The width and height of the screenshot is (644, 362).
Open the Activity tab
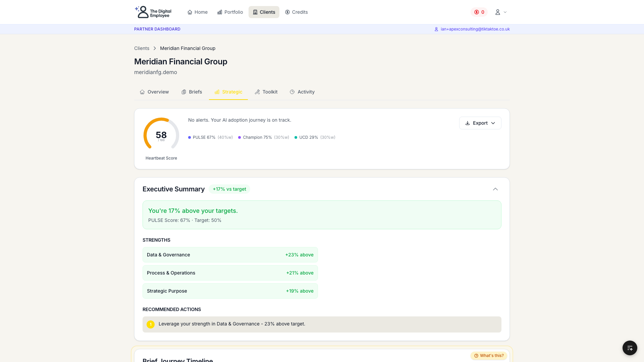(302, 92)
